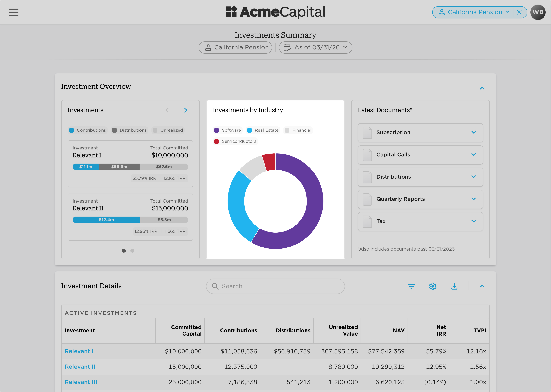Expand the Capital Calls documents

click(420, 155)
